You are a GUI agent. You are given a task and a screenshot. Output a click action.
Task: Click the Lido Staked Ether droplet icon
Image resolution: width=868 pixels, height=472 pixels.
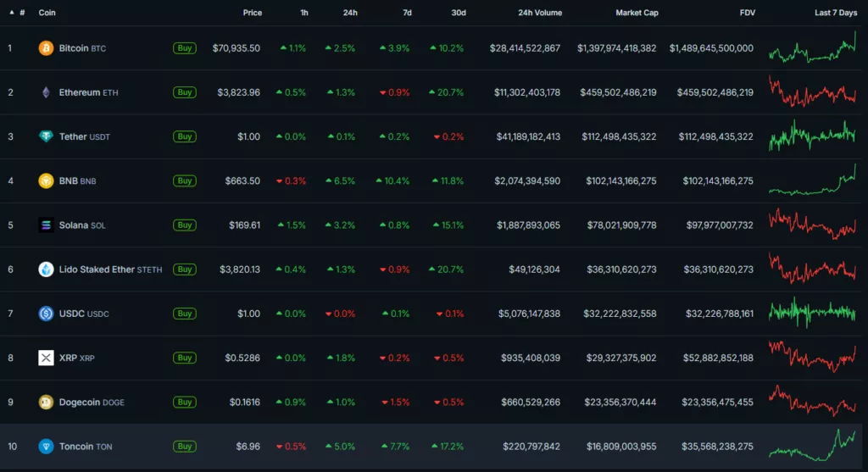46,269
